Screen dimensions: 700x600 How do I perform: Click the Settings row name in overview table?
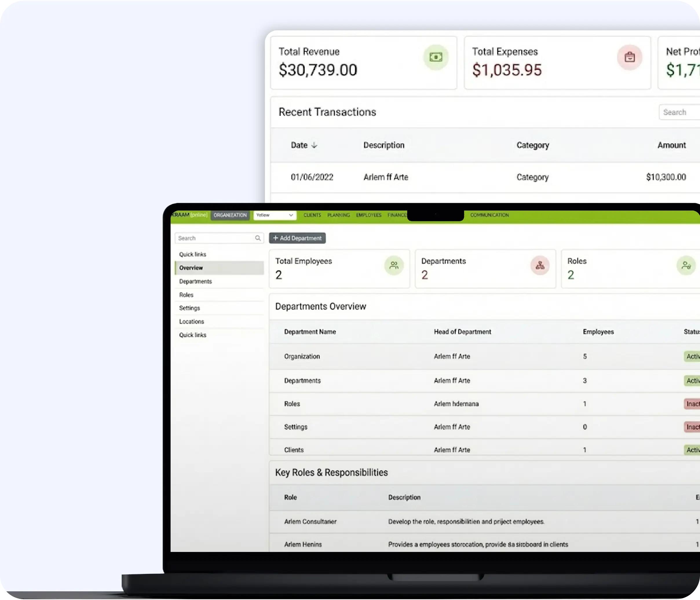pyautogui.click(x=296, y=427)
